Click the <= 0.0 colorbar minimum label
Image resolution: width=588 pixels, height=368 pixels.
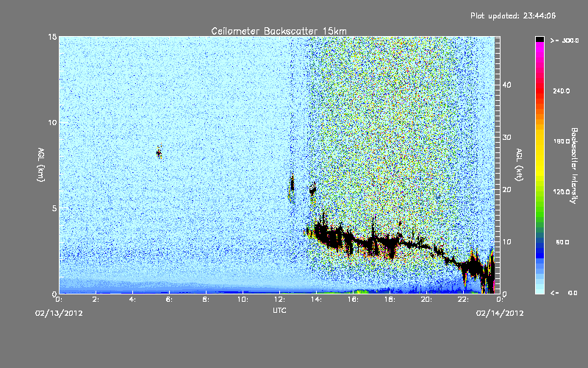pyautogui.click(x=564, y=292)
